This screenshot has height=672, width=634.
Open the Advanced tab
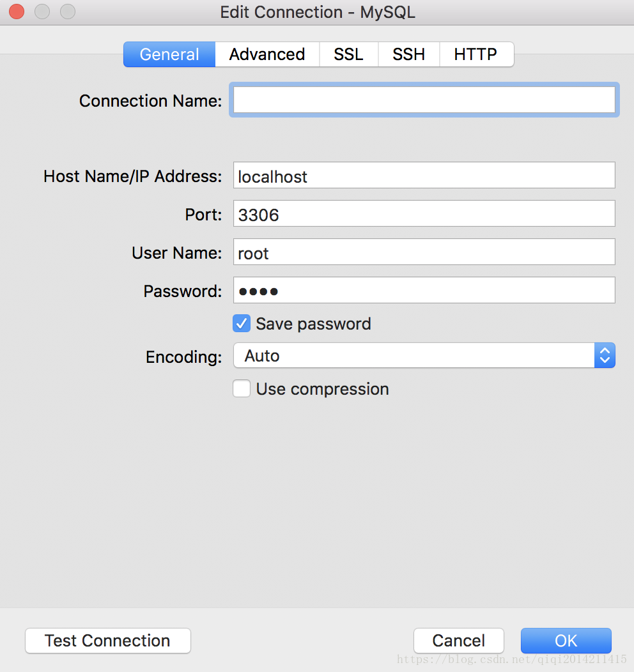click(x=267, y=54)
